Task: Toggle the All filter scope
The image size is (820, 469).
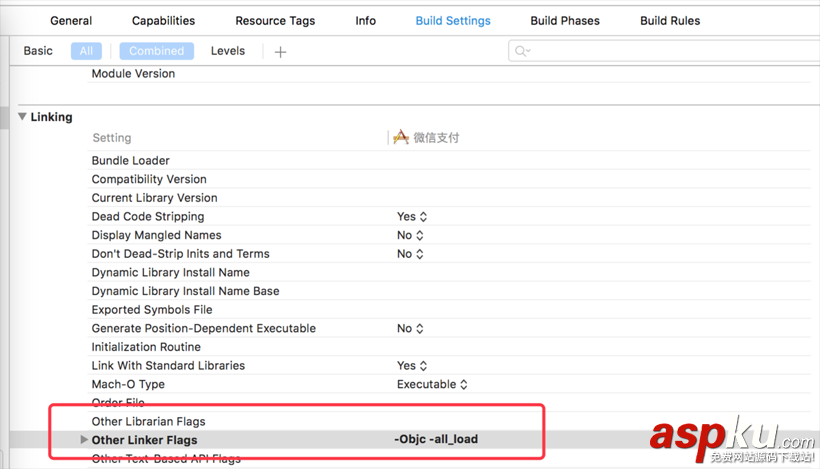Action: (x=86, y=51)
